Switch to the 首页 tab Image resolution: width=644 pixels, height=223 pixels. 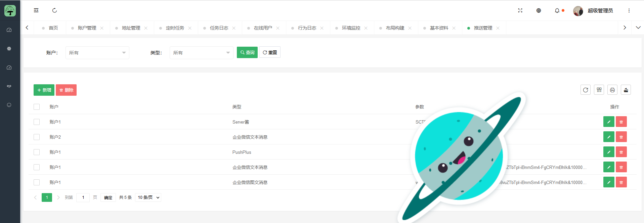pyautogui.click(x=50, y=28)
